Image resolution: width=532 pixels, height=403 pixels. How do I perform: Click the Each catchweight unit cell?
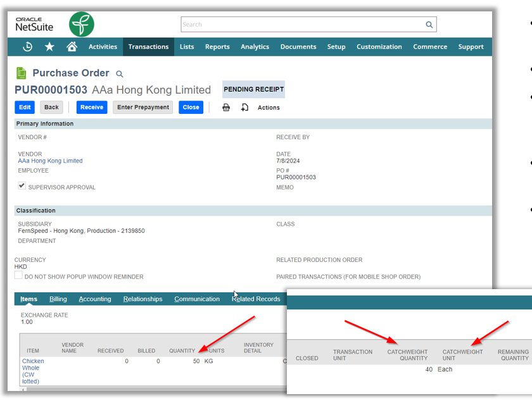pyautogui.click(x=445, y=369)
